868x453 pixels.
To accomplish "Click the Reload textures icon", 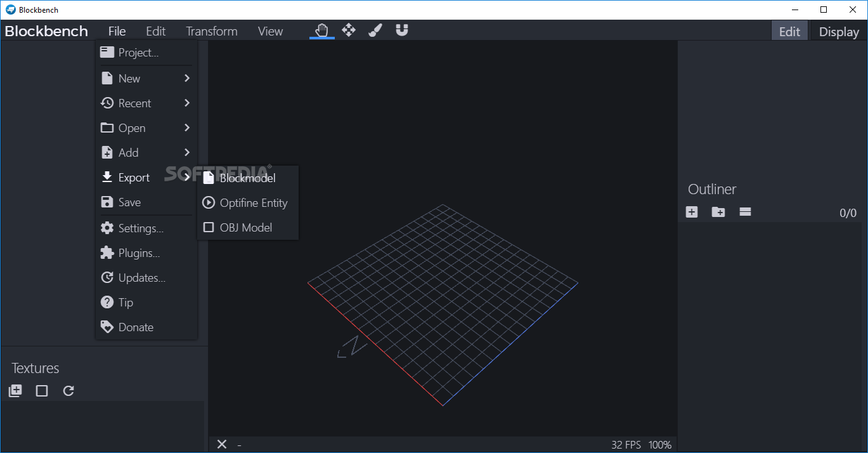I will point(68,391).
